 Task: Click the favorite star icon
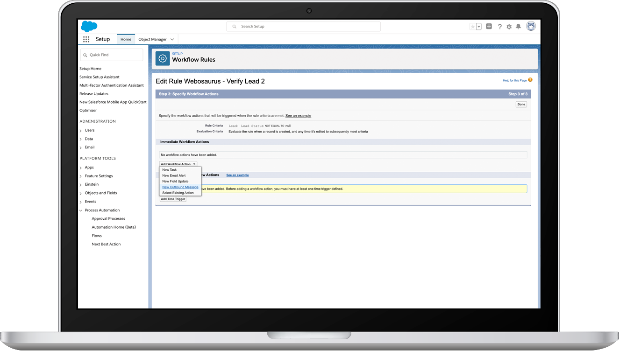(472, 27)
